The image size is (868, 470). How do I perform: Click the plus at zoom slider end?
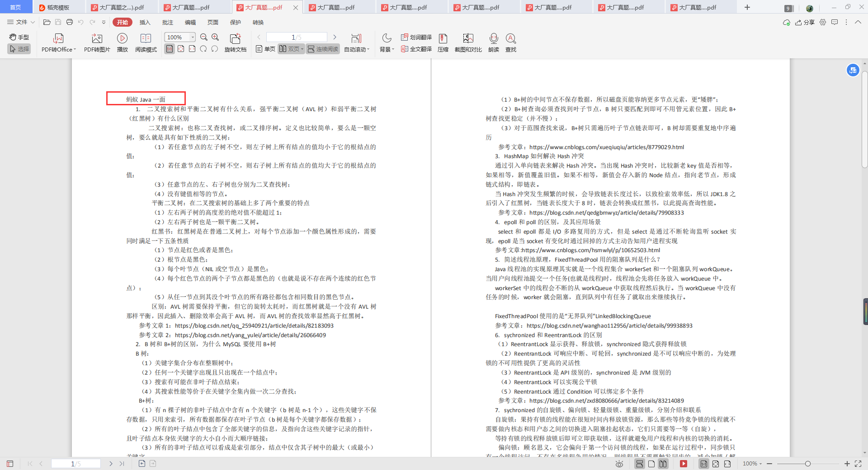pyautogui.click(x=847, y=464)
